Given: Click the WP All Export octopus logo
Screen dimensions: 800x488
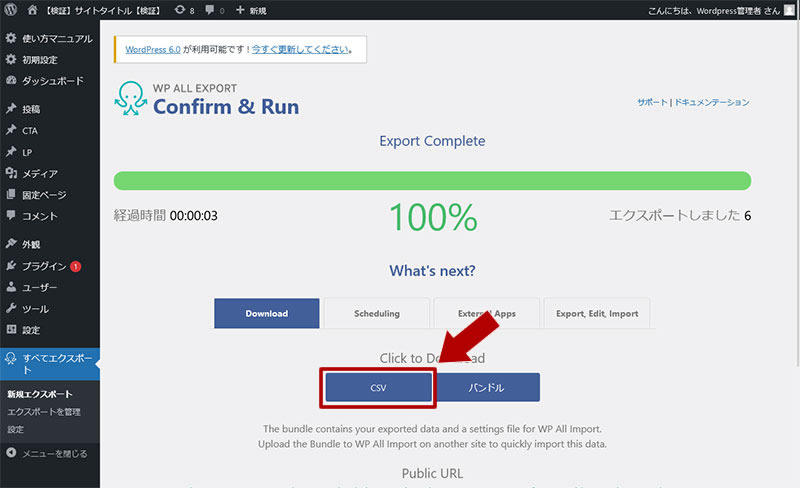Looking at the screenshot, I should [131, 98].
